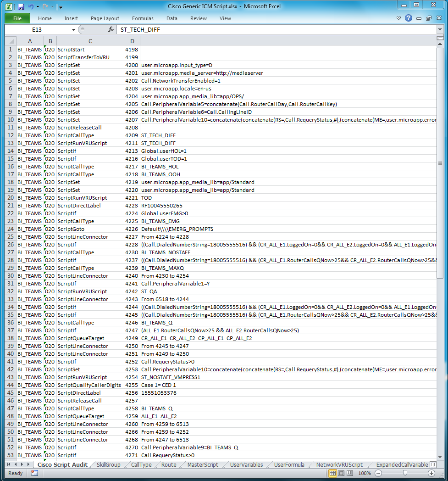
Task: Select column C header
Action: (x=90, y=41)
